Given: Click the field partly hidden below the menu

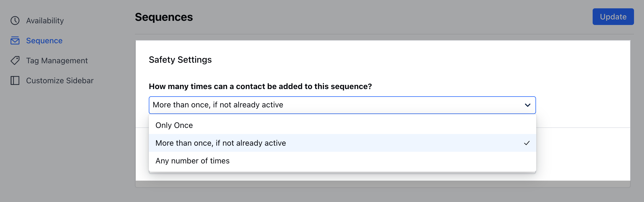Looking at the screenshot, I should [x=342, y=173].
